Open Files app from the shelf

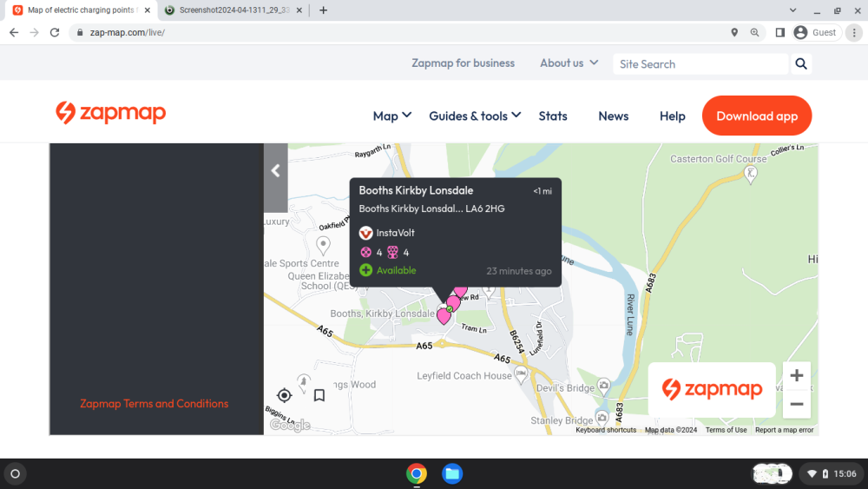click(452, 474)
